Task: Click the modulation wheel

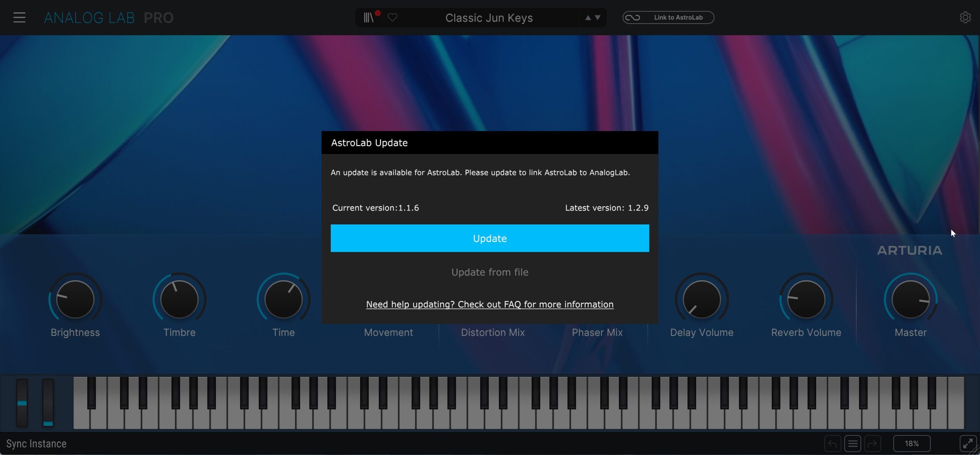Action: tap(48, 403)
